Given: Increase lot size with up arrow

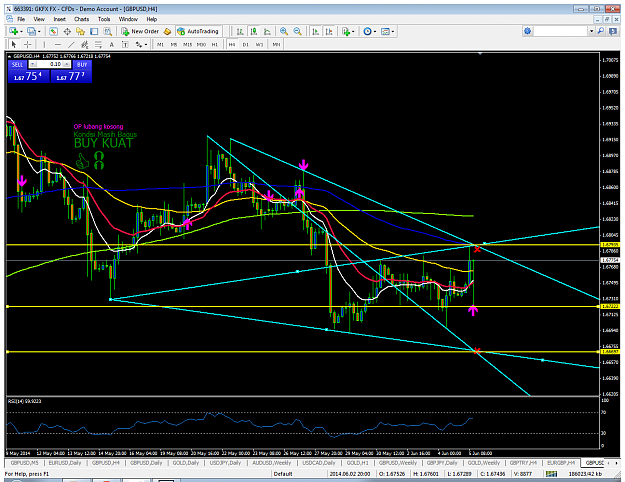Looking at the screenshot, I should coord(67,64).
